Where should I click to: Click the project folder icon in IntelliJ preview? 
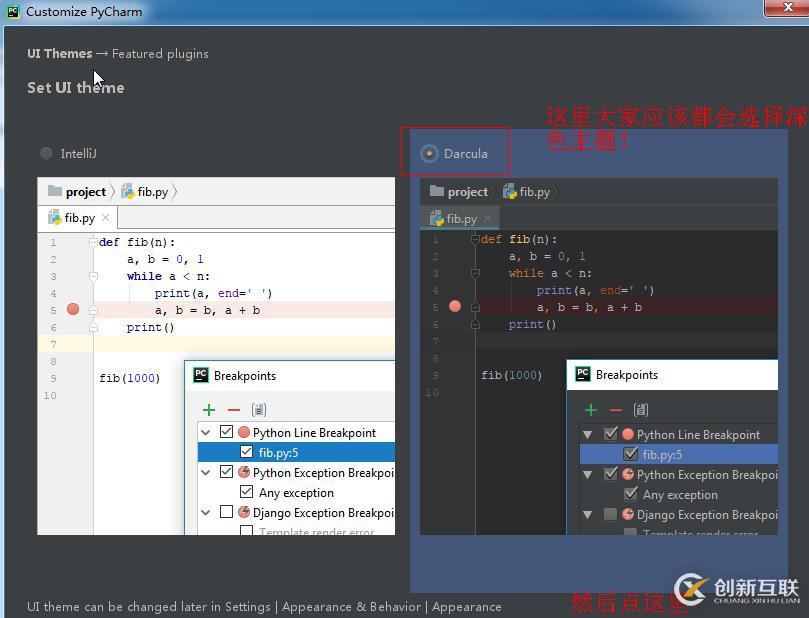pos(55,191)
